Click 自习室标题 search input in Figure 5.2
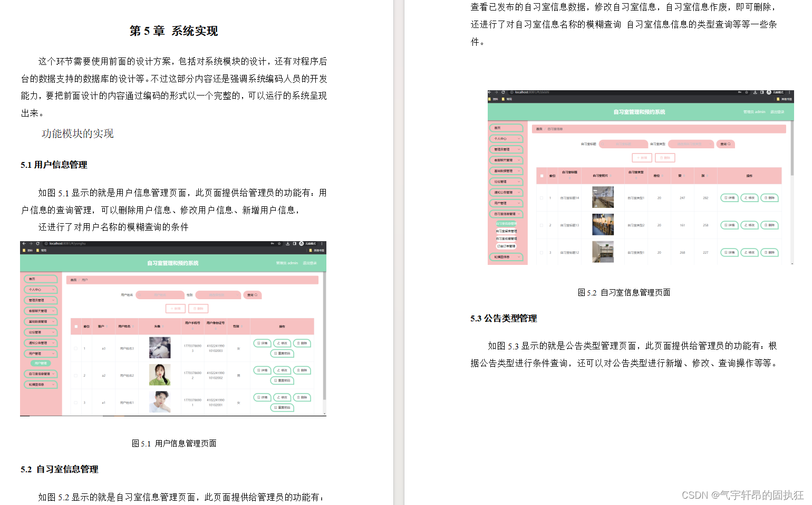Screen dimensions: 812x505 [x=623, y=144]
